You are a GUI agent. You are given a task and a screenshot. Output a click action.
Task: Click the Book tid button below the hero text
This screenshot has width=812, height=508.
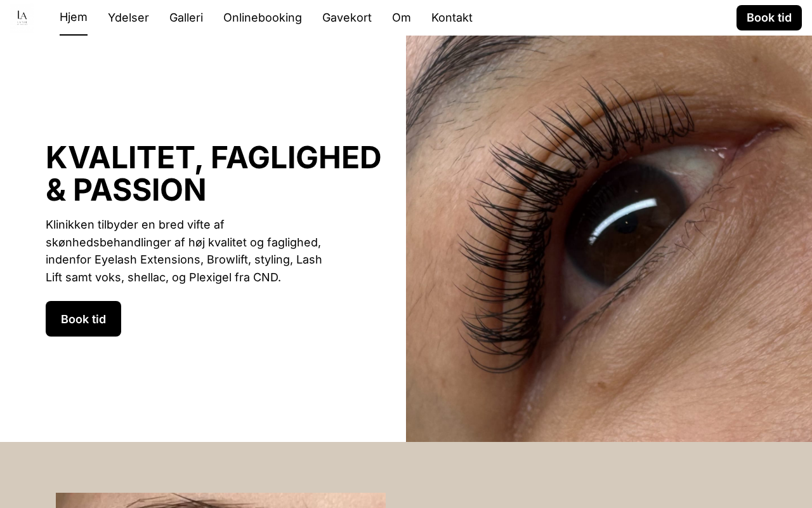83,319
